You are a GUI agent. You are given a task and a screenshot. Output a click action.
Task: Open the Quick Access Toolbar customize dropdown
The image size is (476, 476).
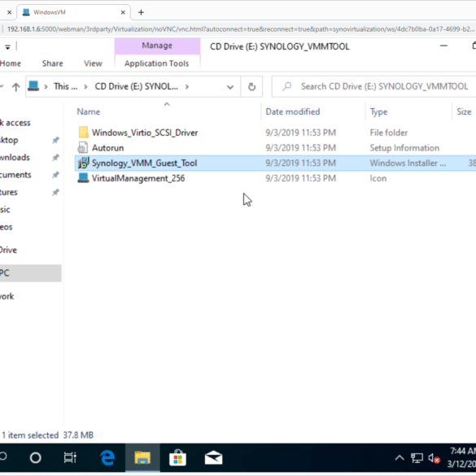[x=7, y=46]
